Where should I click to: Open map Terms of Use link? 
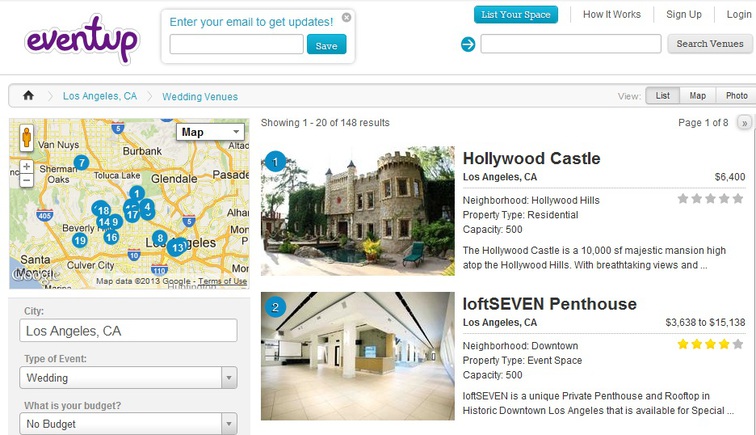222,281
